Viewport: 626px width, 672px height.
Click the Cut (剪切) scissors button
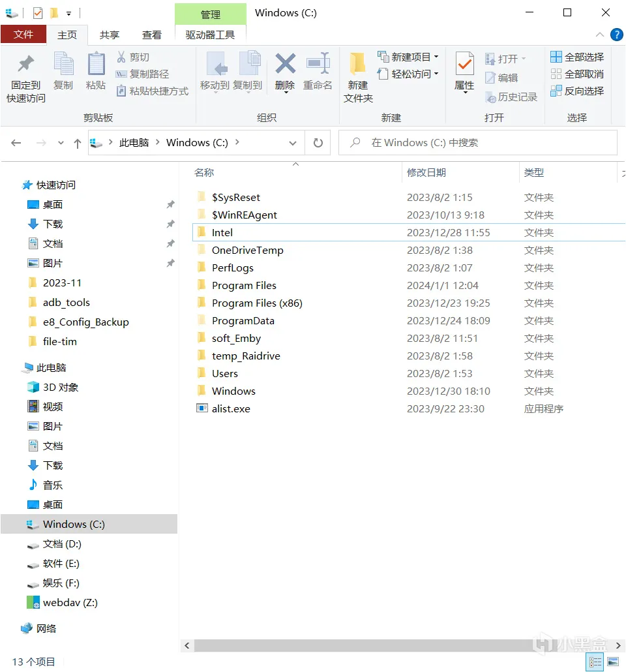click(133, 57)
